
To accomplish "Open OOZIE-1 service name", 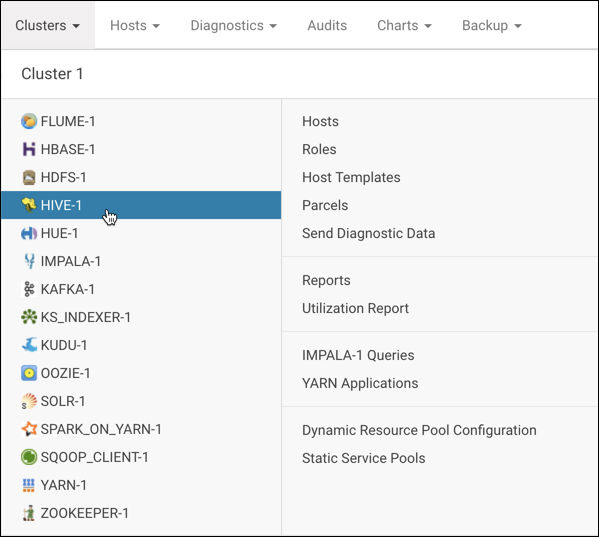I will (65, 373).
